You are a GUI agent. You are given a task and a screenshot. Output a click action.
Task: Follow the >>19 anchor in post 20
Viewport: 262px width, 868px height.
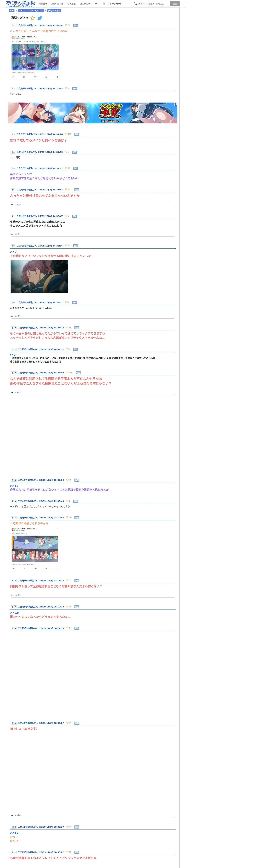coord(14,833)
